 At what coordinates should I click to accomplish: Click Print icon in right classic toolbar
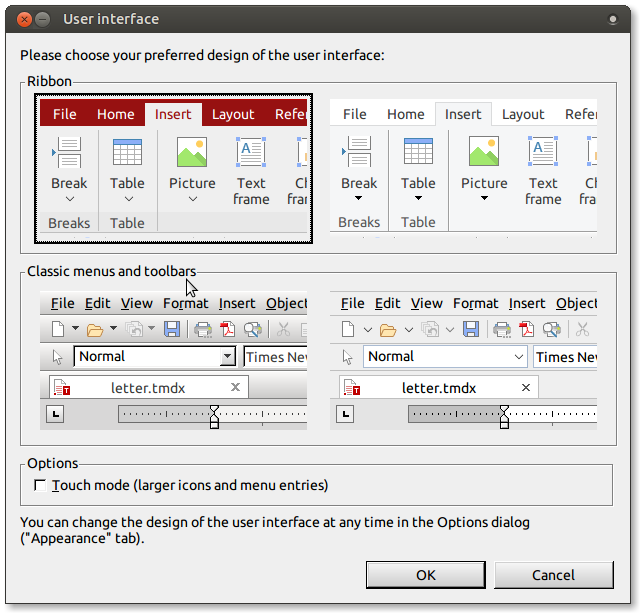(x=502, y=329)
